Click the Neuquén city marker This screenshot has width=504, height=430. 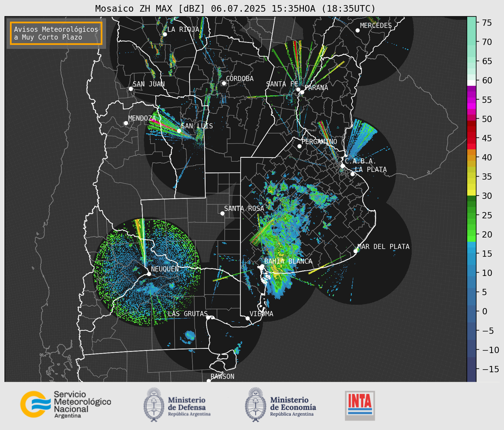coord(149,274)
